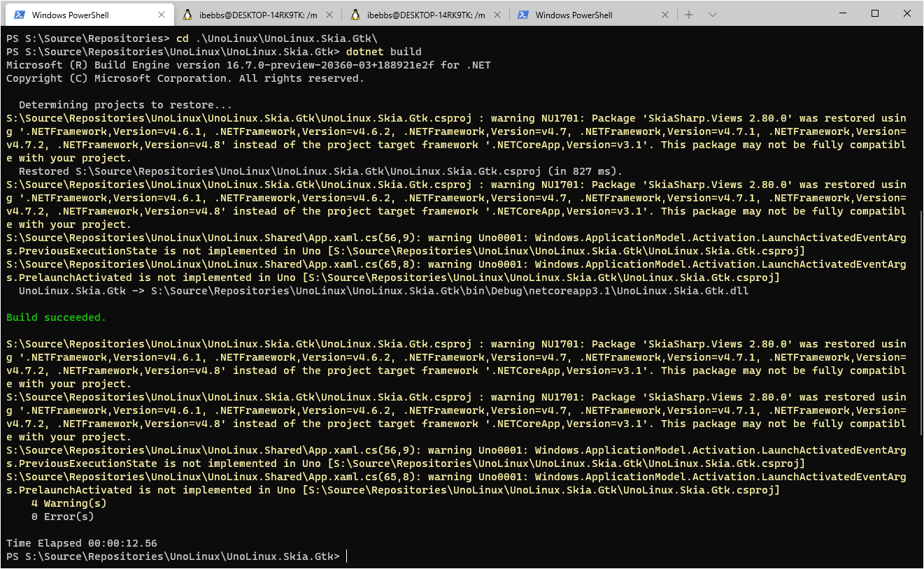Click the '0 Error(s)' summary line
This screenshot has width=924, height=569.
coord(63,517)
